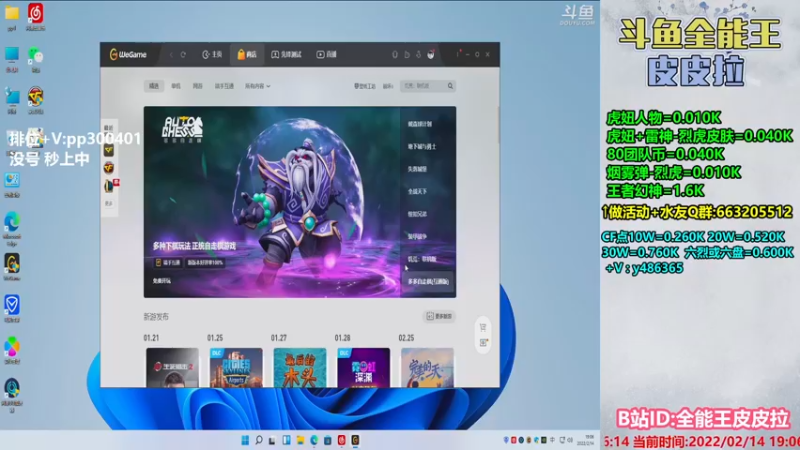Open the user avatar profile in WeGame
800x450 pixels.
[x=431, y=54]
